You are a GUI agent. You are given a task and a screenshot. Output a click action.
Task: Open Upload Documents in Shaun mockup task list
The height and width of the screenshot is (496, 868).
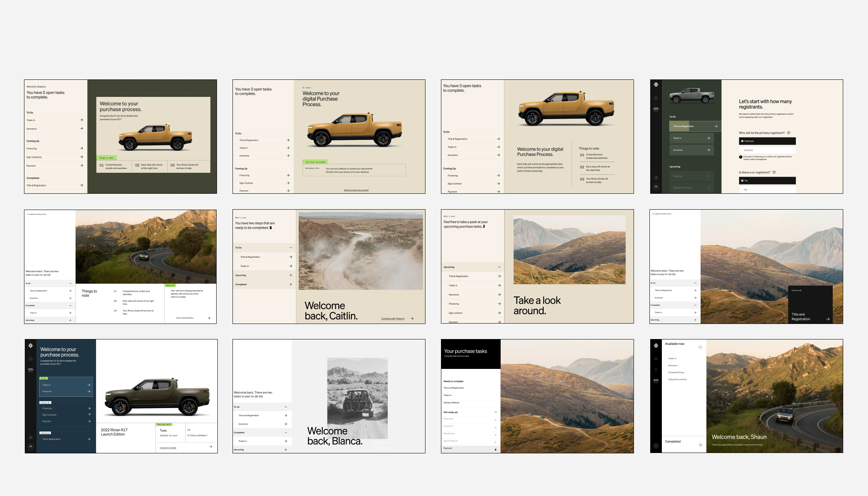click(677, 379)
